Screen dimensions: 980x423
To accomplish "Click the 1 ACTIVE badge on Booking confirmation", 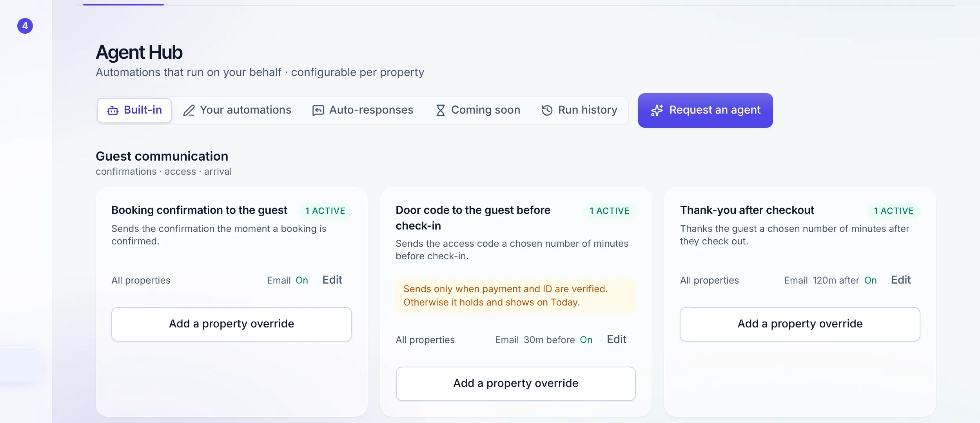I will [325, 211].
